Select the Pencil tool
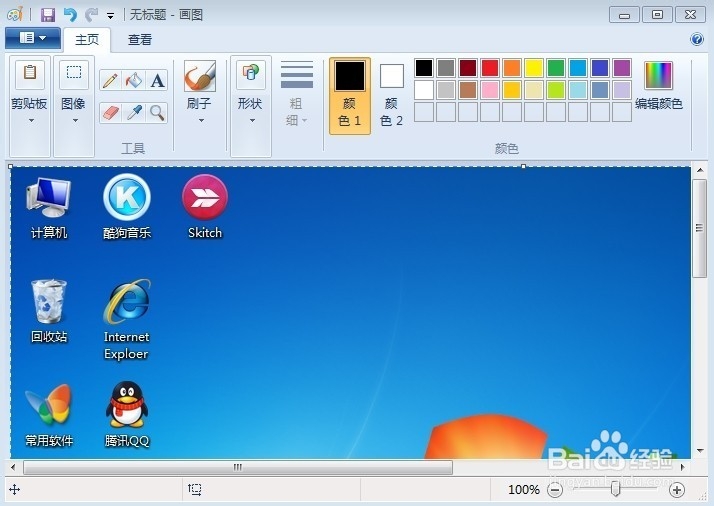The width and height of the screenshot is (714, 506). pyautogui.click(x=110, y=81)
